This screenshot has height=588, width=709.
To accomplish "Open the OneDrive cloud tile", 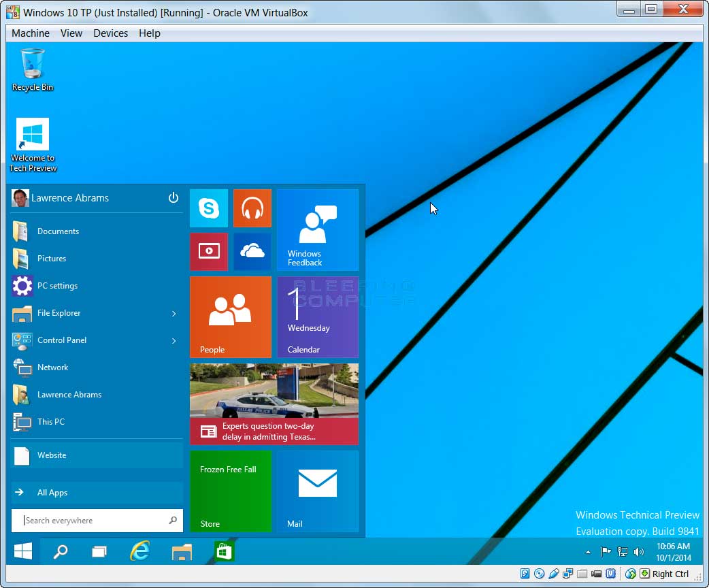I will pos(252,251).
